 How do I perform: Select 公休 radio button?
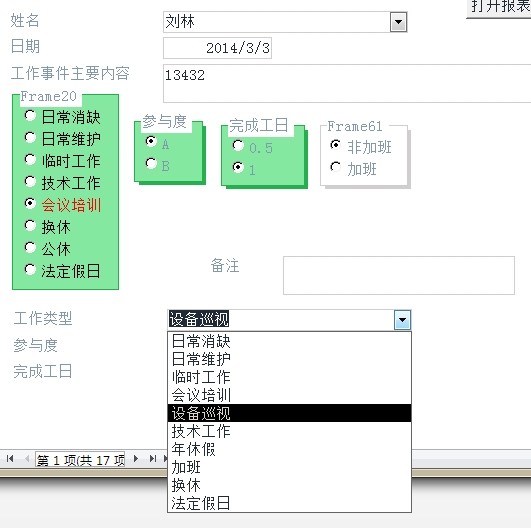pyautogui.click(x=30, y=248)
